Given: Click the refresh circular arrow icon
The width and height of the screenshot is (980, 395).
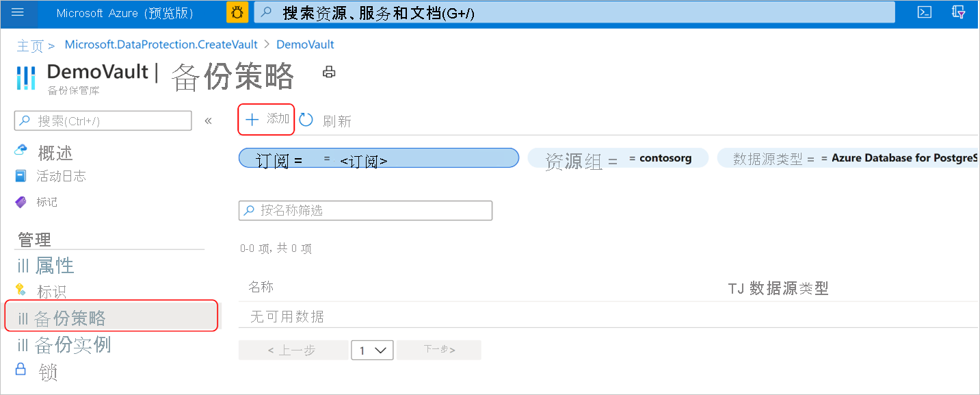Looking at the screenshot, I should pyautogui.click(x=306, y=120).
